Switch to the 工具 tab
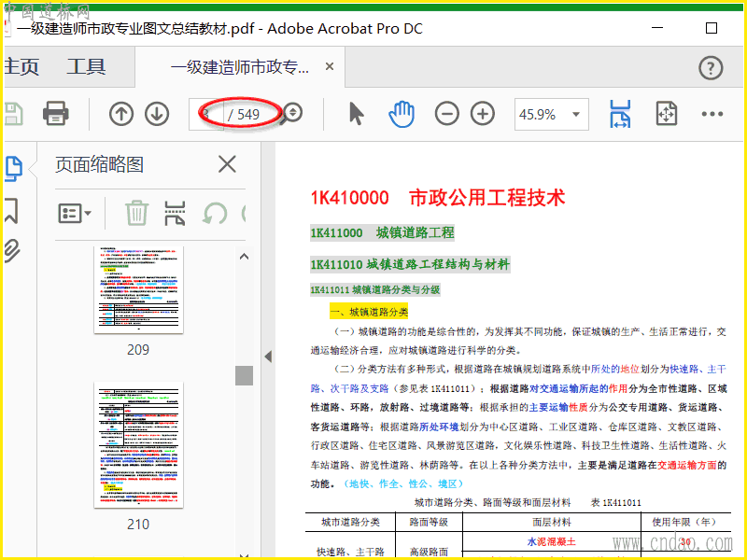 pyautogui.click(x=86, y=66)
